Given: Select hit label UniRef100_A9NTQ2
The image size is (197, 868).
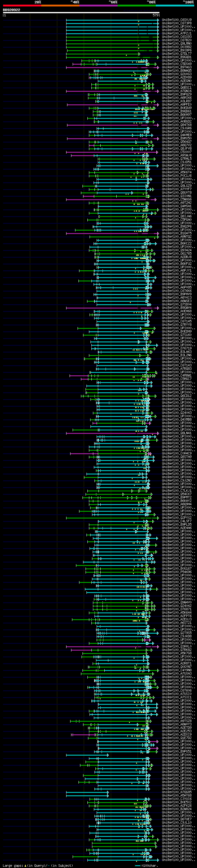Looking at the screenshot, I should tap(177, 236).
